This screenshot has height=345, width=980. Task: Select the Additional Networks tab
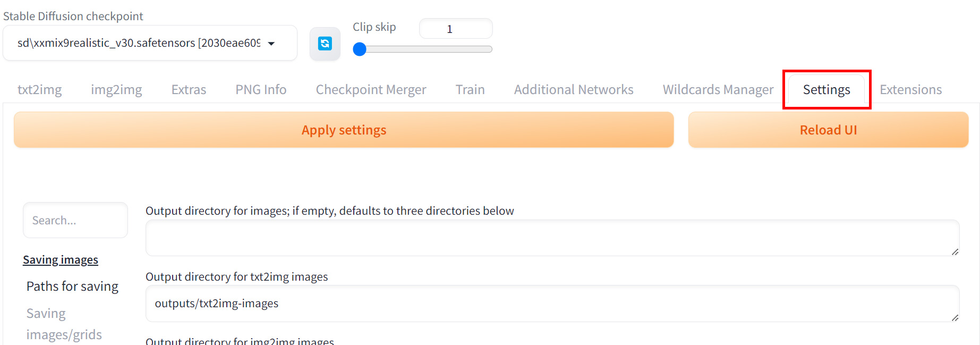coord(574,90)
